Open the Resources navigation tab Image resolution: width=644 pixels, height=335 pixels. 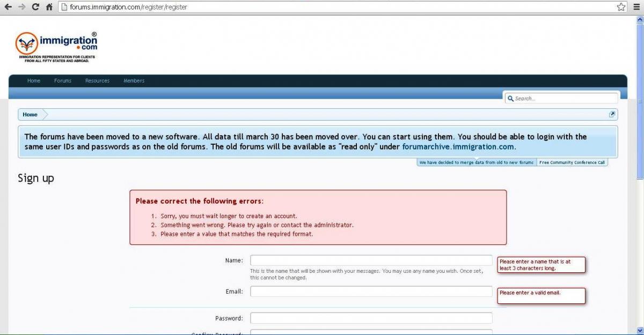pyautogui.click(x=97, y=81)
